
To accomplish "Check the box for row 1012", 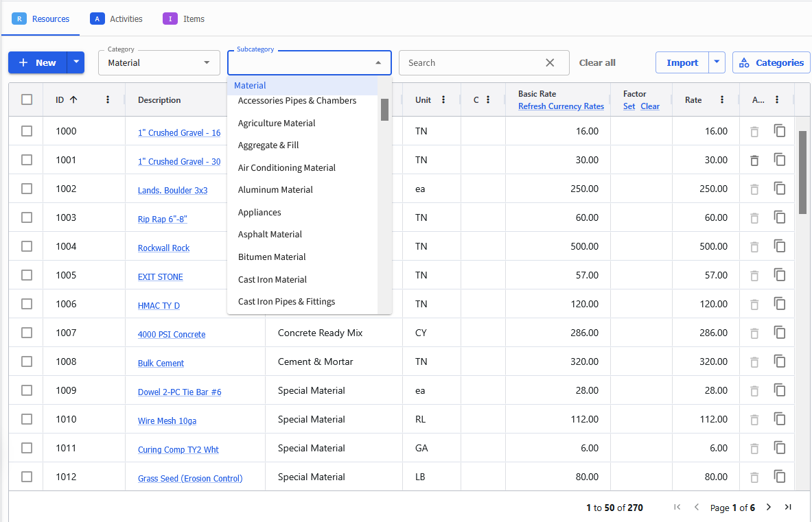I will point(27,477).
